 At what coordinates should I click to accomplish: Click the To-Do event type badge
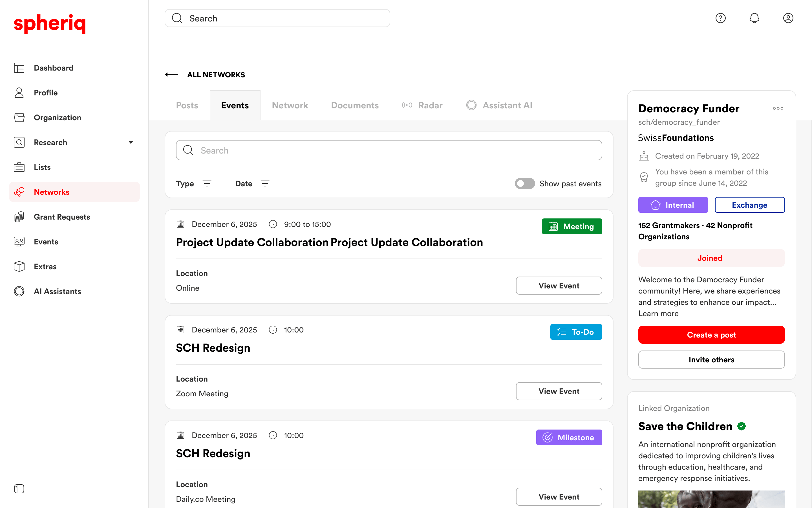(576, 332)
